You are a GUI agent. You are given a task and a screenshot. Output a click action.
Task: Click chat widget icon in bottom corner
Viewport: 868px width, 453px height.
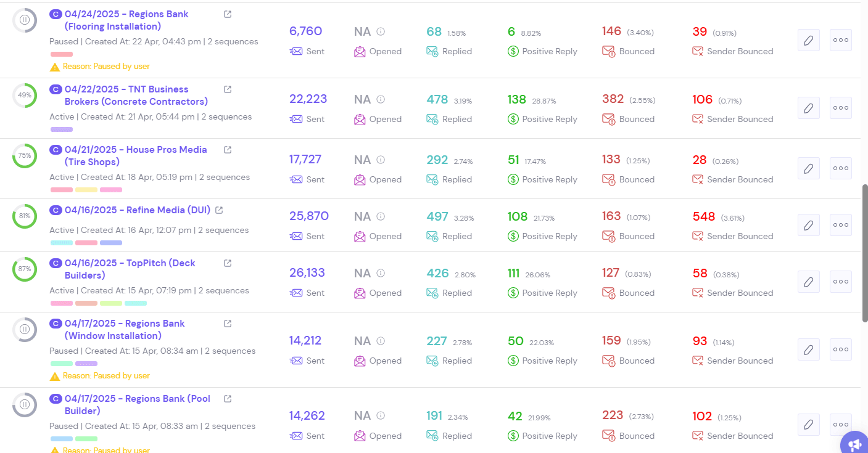(x=855, y=443)
